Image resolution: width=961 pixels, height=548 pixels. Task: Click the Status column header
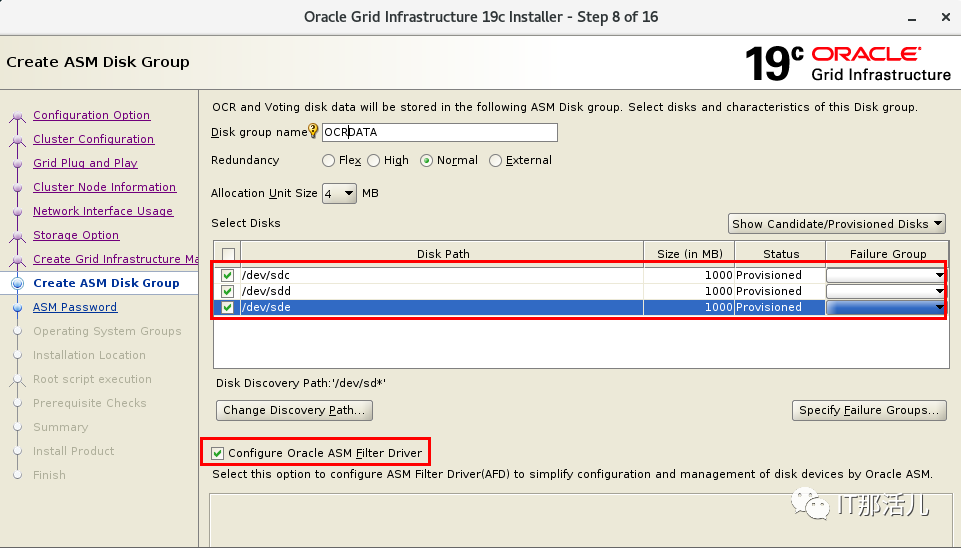781,254
